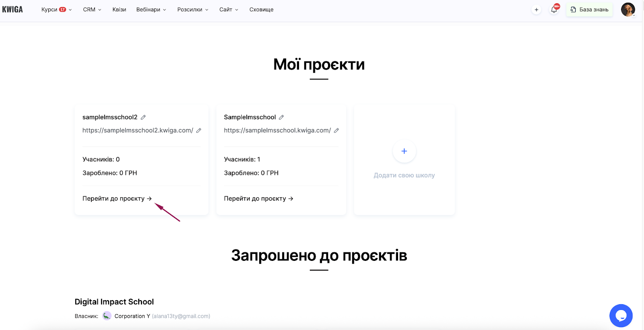Click Samplelmsschool project title

click(250, 117)
